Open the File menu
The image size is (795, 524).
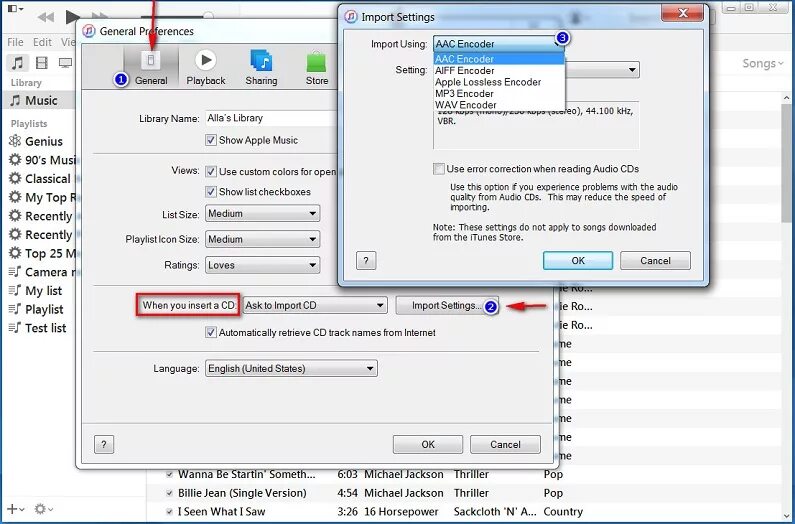coord(15,42)
